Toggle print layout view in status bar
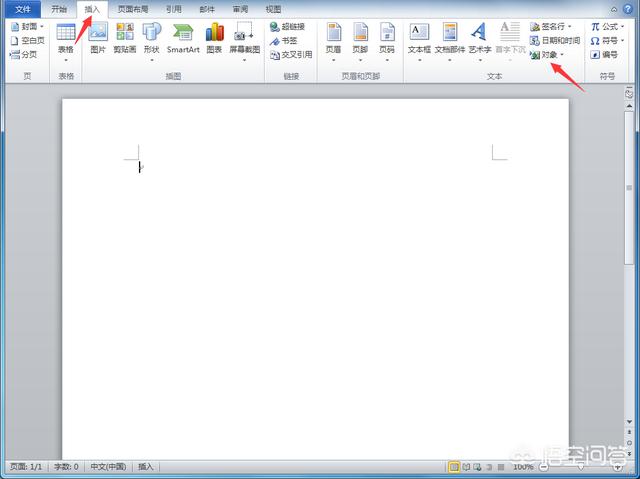Viewport: 640px width, 479px height. pos(454,467)
